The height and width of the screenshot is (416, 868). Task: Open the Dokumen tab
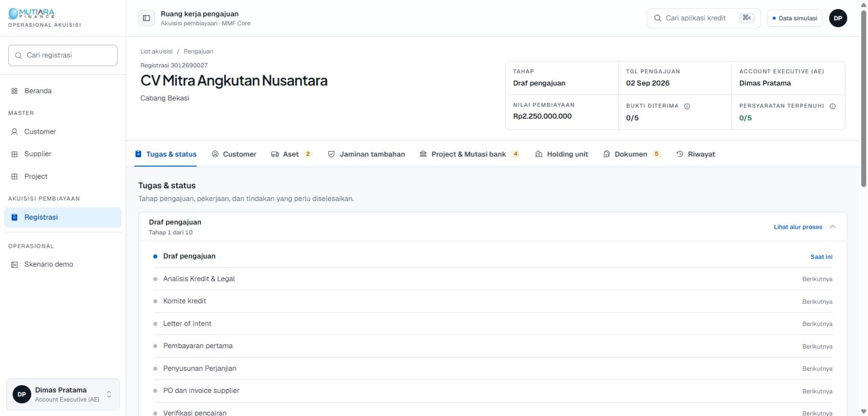(x=632, y=154)
